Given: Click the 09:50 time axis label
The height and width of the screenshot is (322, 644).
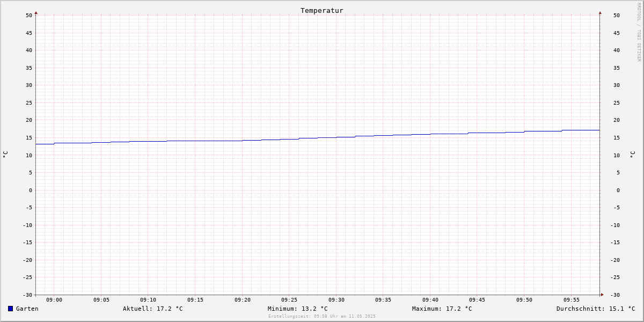Looking at the screenshot, I should click(524, 300).
